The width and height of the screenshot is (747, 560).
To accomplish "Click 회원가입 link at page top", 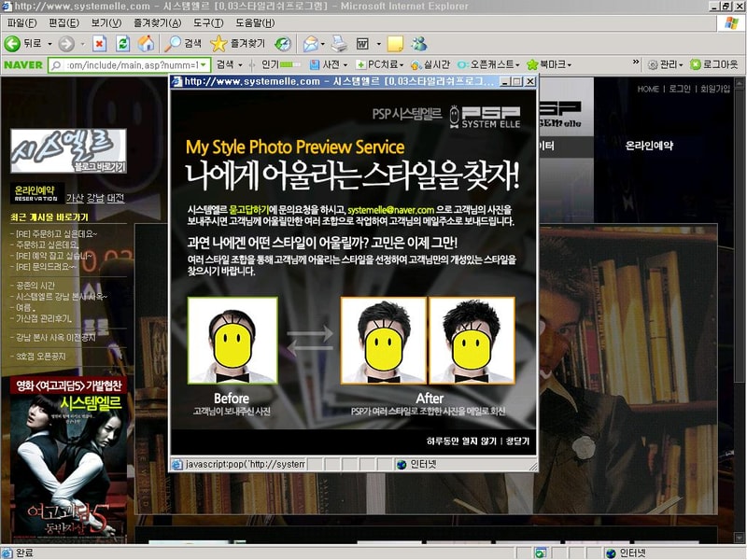I will [715, 89].
